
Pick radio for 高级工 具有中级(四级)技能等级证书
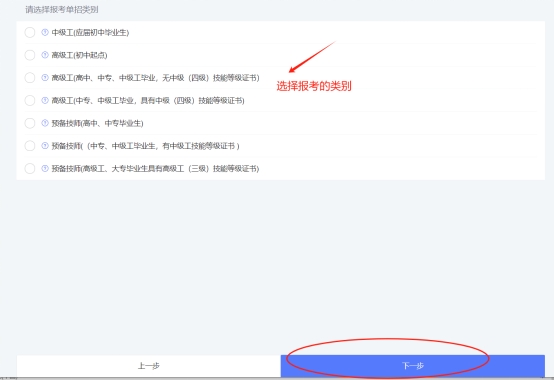point(30,100)
